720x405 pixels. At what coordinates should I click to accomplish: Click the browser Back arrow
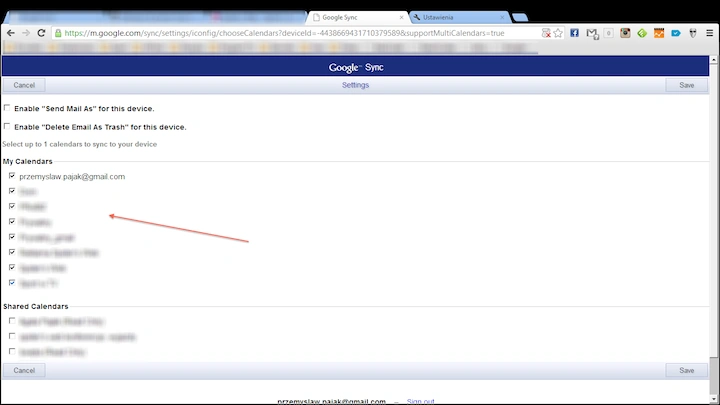[x=11, y=33]
